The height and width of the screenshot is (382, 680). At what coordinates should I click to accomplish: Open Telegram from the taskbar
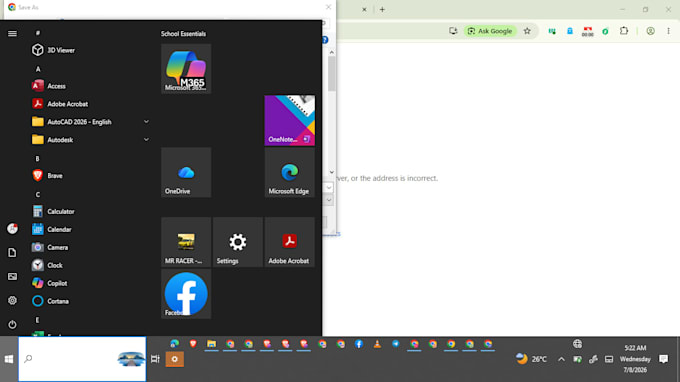click(396, 344)
